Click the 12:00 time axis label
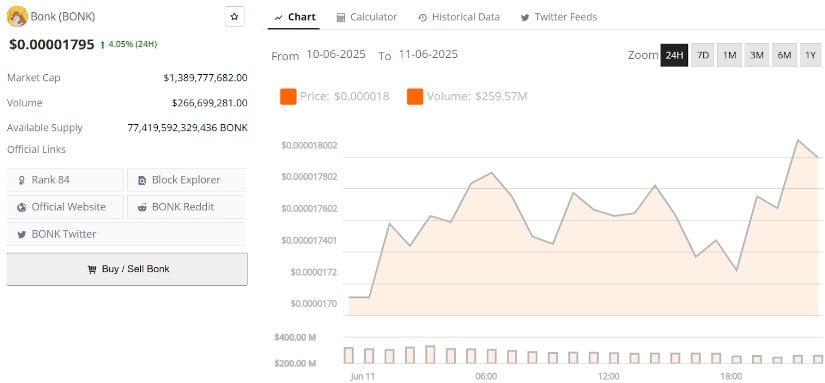 click(609, 377)
